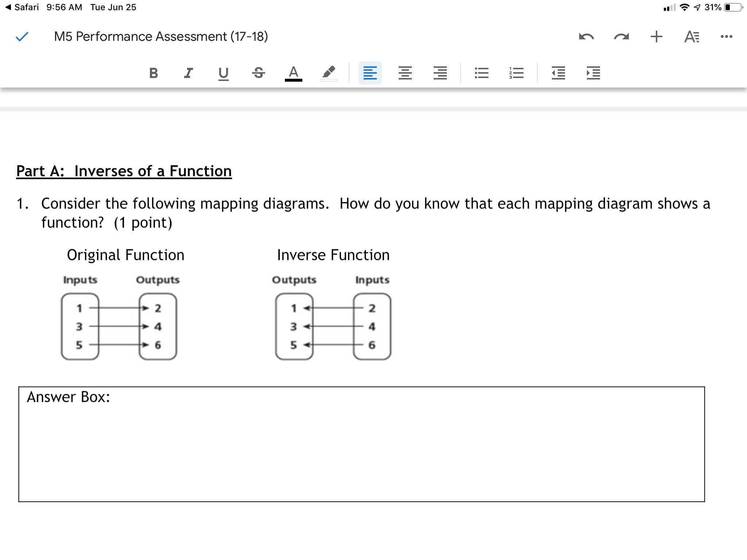
Task: Toggle bold formatting
Action: tap(154, 73)
